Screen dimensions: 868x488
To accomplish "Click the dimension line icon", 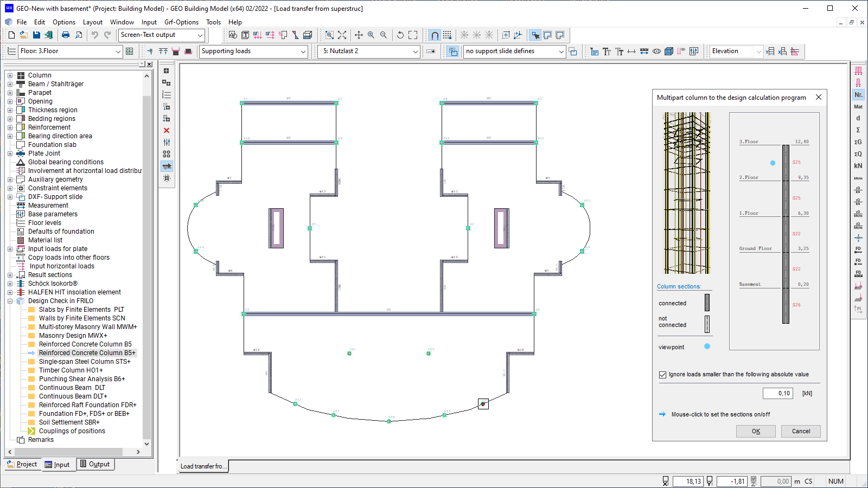I will [631, 52].
